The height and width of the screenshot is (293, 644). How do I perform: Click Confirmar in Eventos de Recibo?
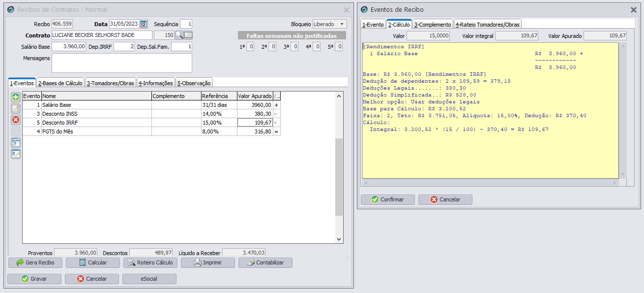[387, 199]
